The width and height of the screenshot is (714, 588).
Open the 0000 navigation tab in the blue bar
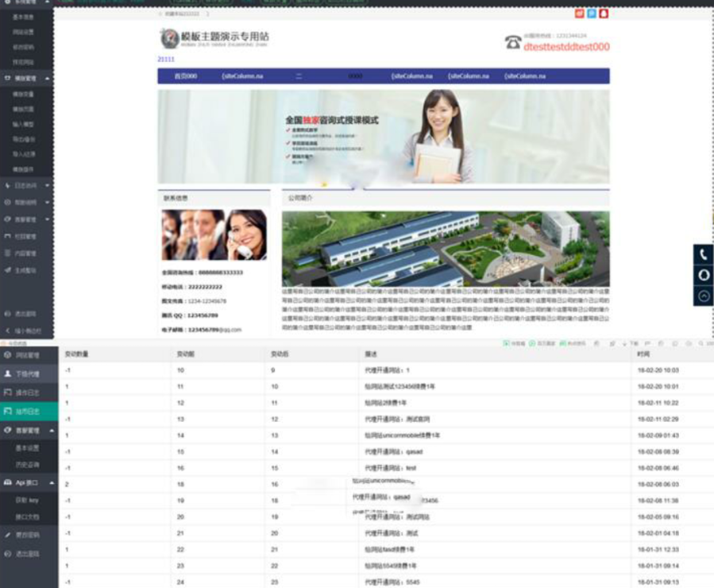(355, 76)
